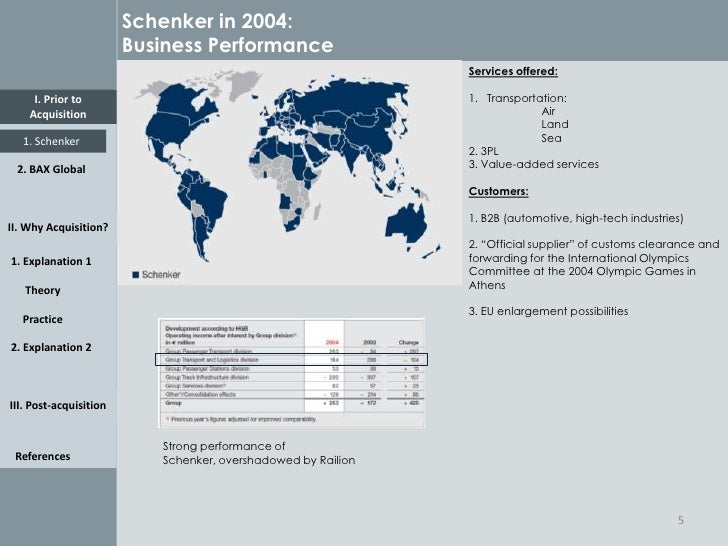Select the word 'Land' under Transportation
The height and width of the screenshot is (546, 728).
pyautogui.click(x=555, y=124)
